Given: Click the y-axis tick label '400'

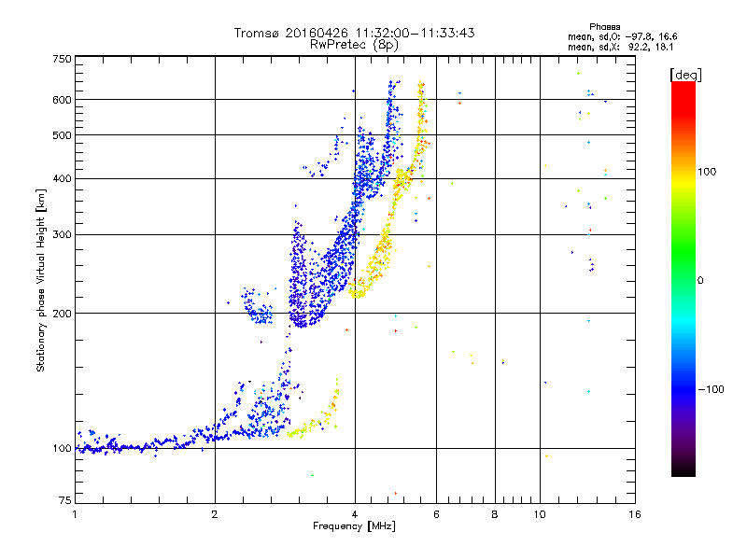Looking at the screenshot, I should [x=63, y=179].
